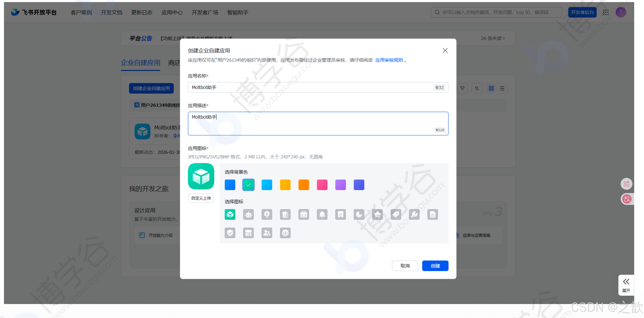This screenshot has width=644, height=318.
Task: Select the bell notification app icon
Action: 322,214
